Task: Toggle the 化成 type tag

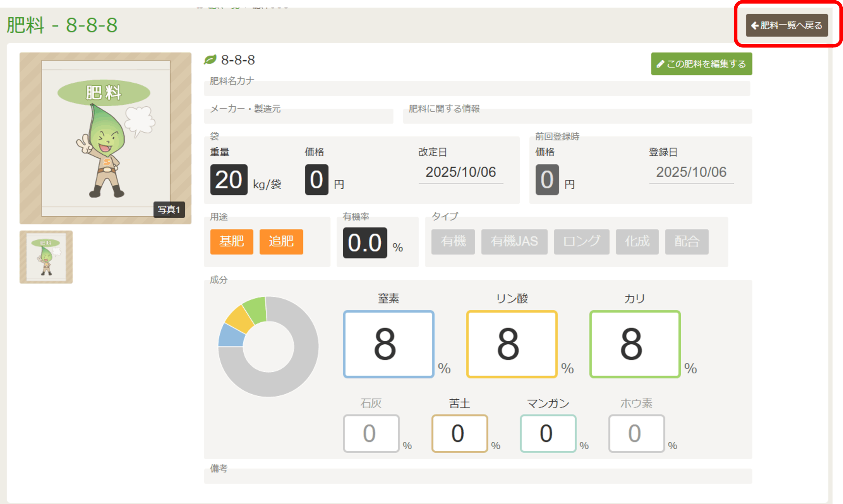Action: (637, 242)
